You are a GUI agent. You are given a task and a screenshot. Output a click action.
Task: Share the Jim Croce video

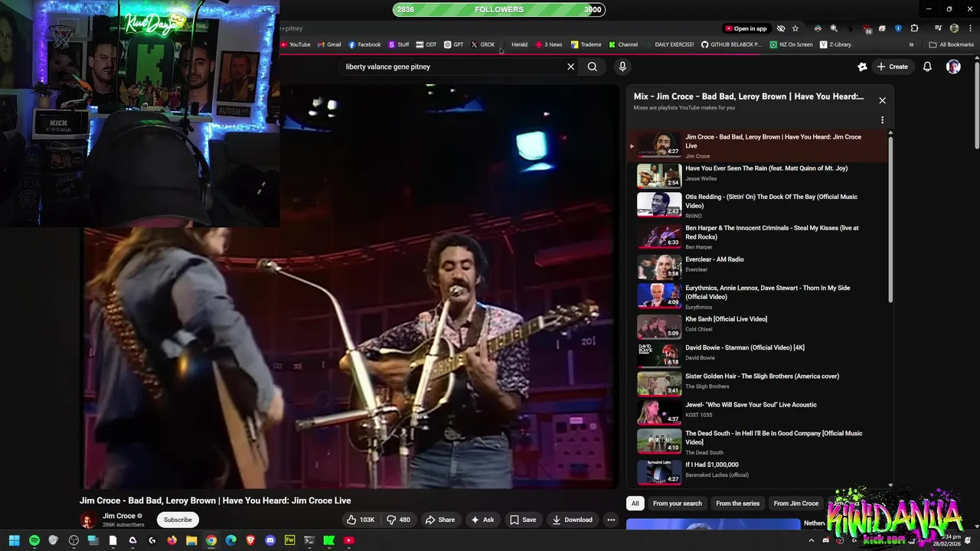pos(440,520)
